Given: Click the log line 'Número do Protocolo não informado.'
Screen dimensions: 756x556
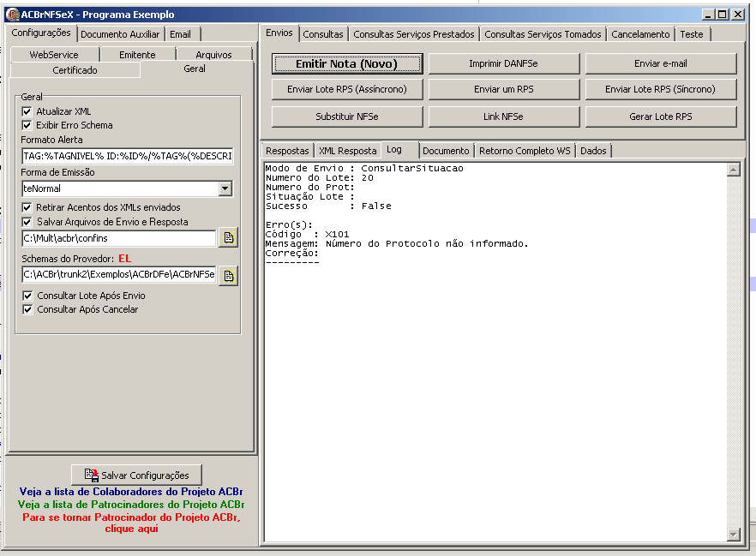Looking at the screenshot, I should pyautogui.click(x=397, y=244).
